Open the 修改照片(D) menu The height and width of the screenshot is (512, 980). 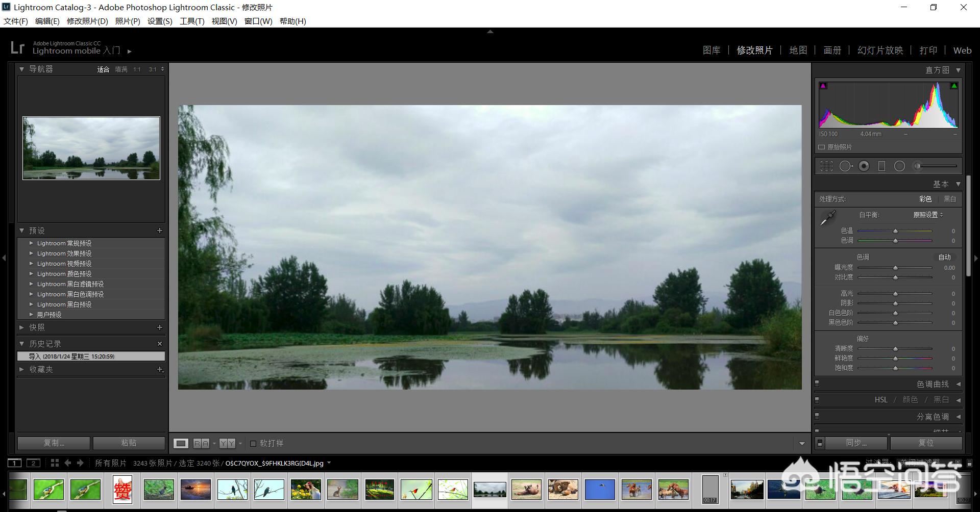pyautogui.click(x=87, y=21)
